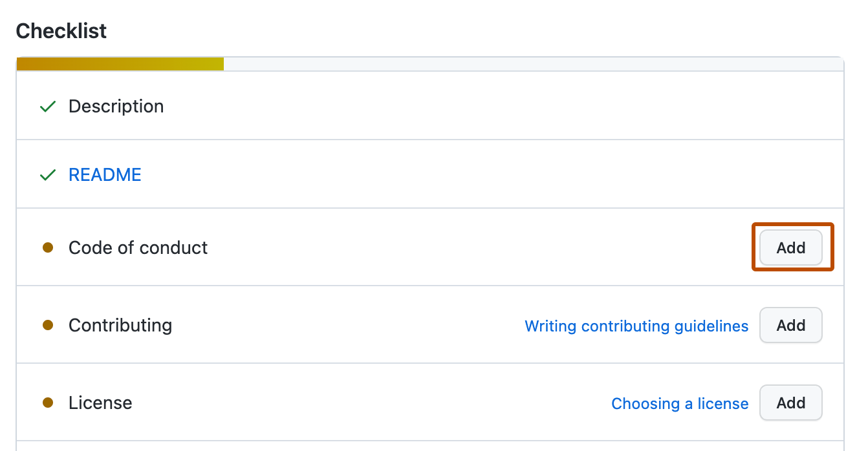The width and height of the screenshot is (868, 451).
Task: Click the incomplete marker next to Contributing
Action: (x=48, y=325)
